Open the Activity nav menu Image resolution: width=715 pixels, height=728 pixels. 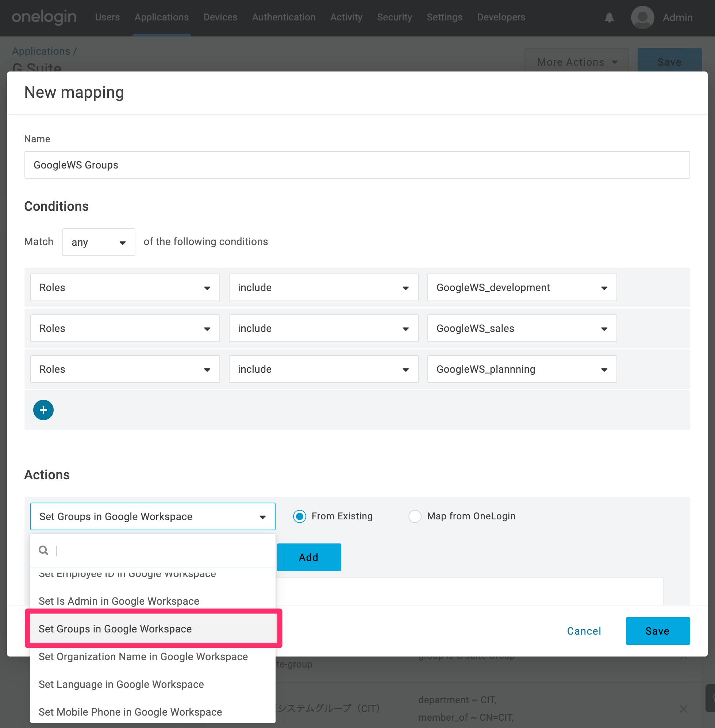pos(346,17)
